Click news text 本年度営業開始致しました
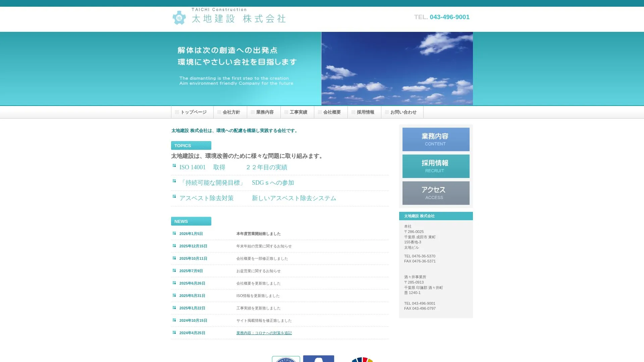This screenshot has width=644, height=362. (259, 234)
